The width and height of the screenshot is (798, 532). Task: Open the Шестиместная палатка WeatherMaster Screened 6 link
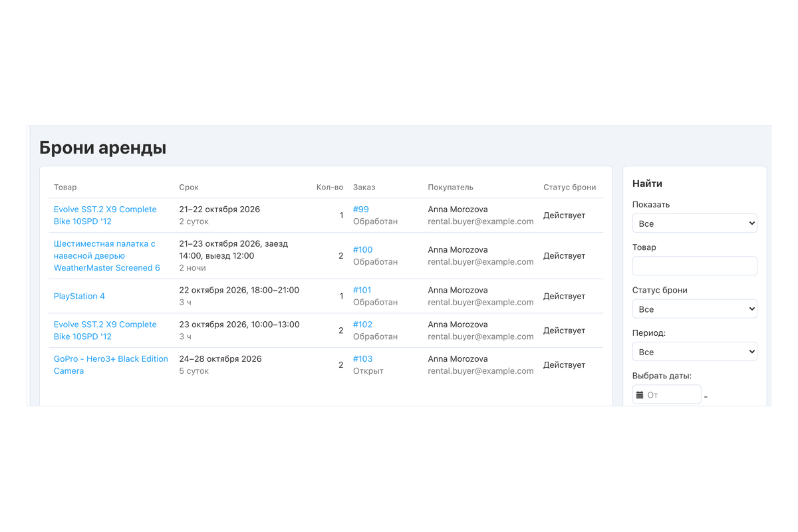(107, 256)
